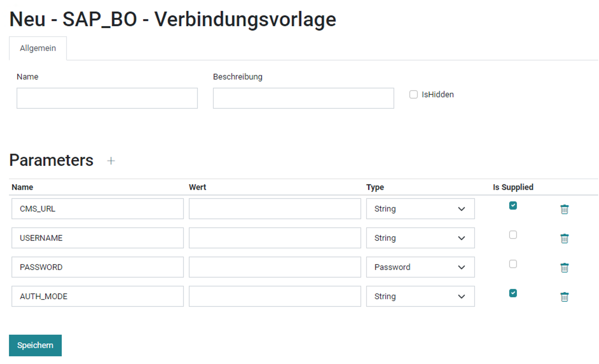599x364 pixels.
Task: Click the Wert field for USERNAME
Action: (275, 238)
